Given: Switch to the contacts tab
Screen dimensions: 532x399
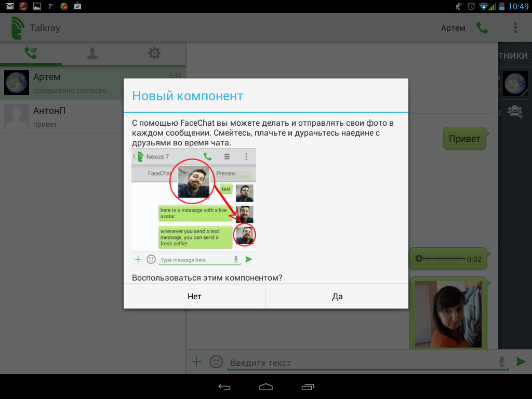Looking at the screenshot, I should (92, 54).
